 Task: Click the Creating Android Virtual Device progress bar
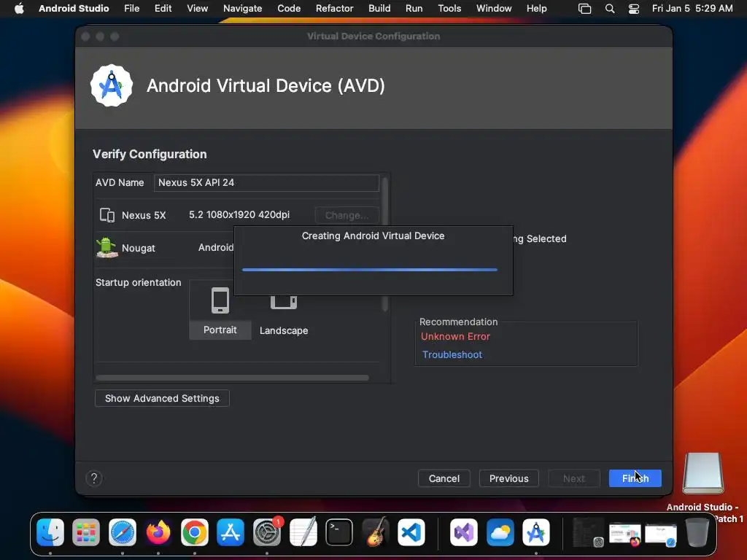370,270
